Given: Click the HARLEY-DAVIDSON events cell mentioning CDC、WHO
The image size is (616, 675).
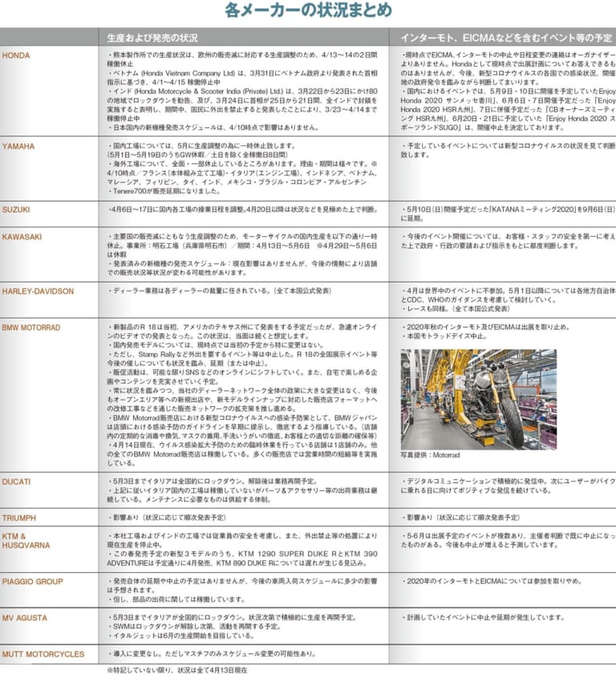Looking at the screenshot, I should pyautogui.click(x=508, y=300).
